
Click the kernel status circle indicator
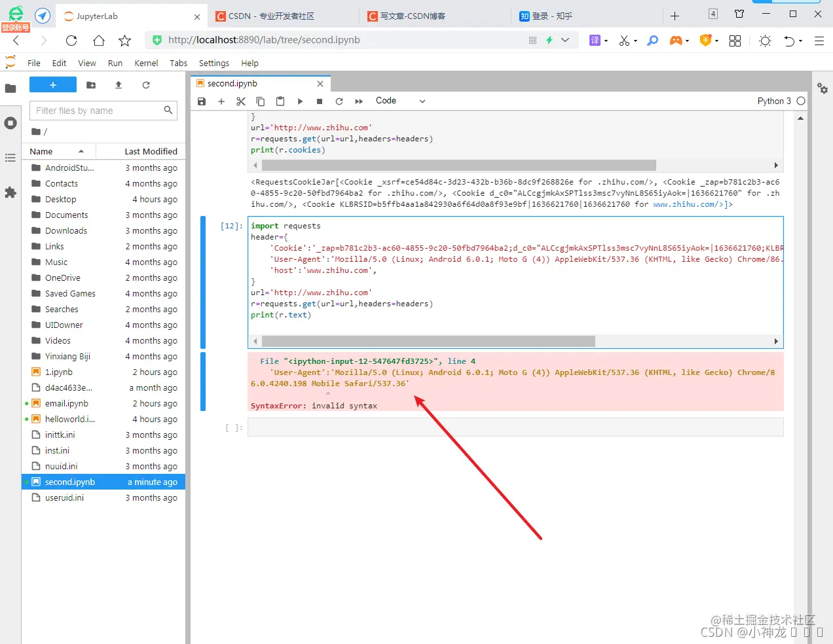coord(801,101)
